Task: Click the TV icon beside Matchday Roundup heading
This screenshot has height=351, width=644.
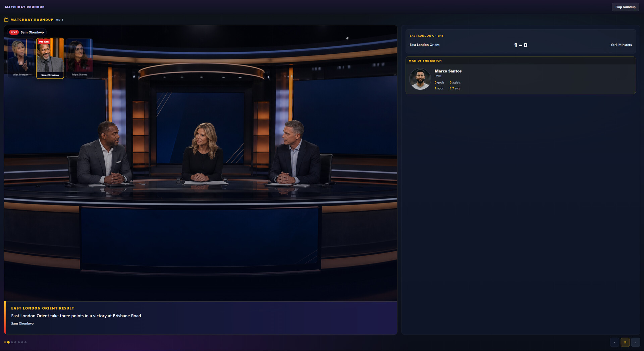Action: tap(6, 20)
